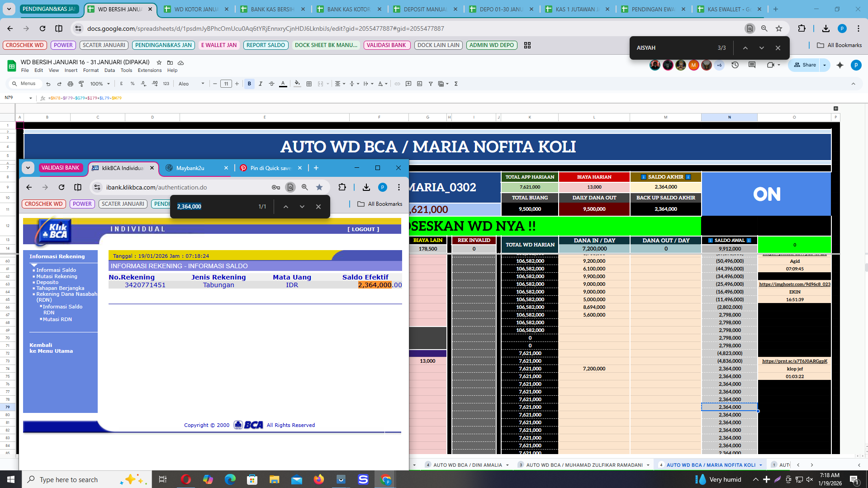Increase font size with plus button
The width and height of the screenshot is (868, 488).
coord(237,84)
